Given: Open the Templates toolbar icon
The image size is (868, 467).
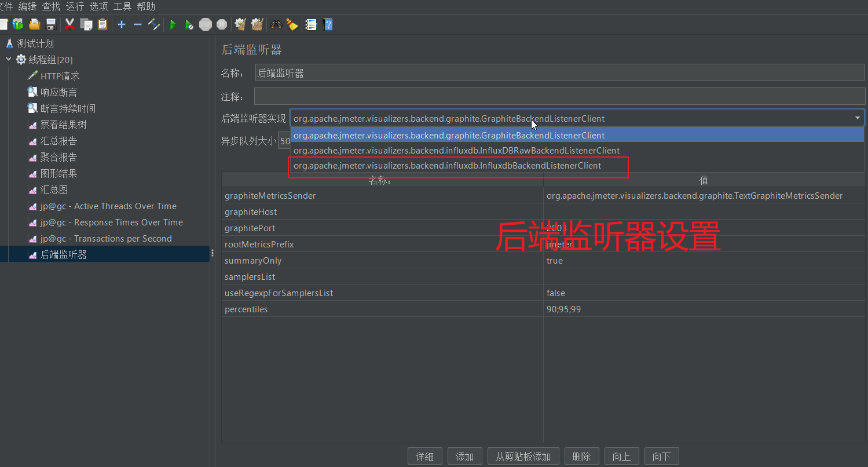Looking at the screenshot, I should coord(18,24).
